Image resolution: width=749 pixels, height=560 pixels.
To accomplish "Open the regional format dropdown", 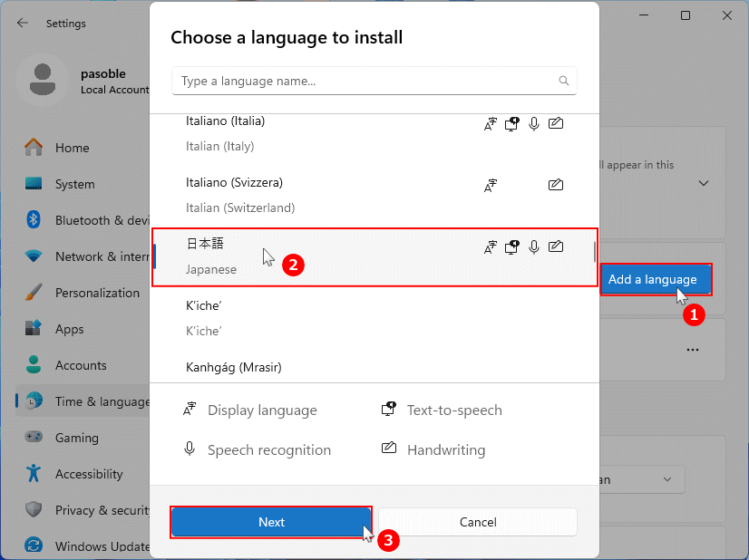I will [668, 480].
